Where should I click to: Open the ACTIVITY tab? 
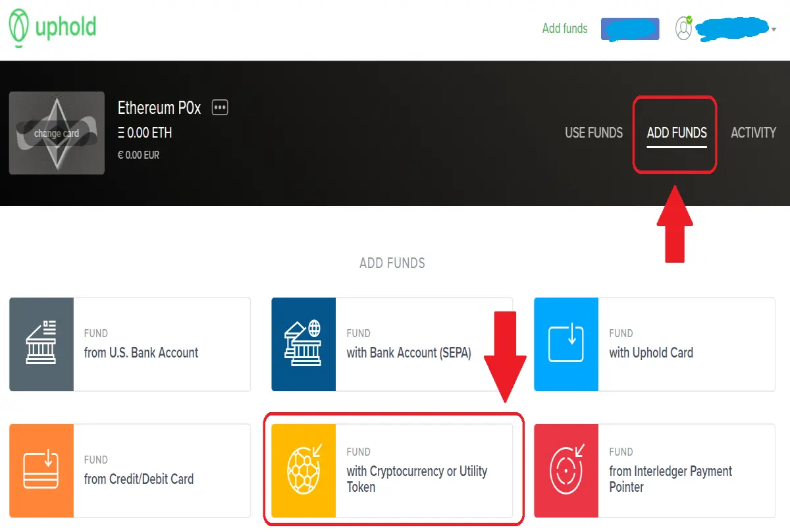(754, 132)
